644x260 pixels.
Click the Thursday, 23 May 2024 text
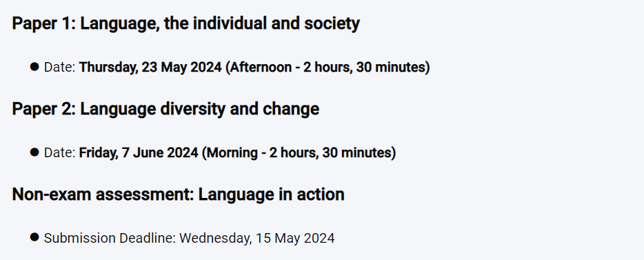point(150,68)
